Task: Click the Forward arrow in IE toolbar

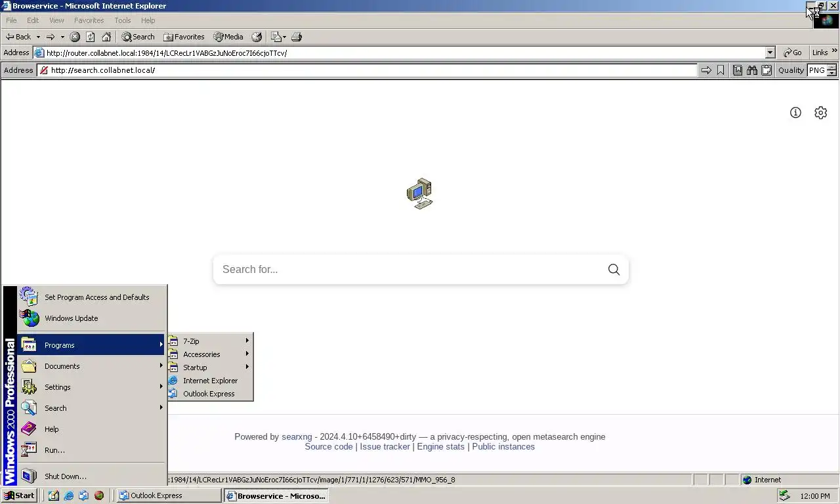Action: pos(50,37)
